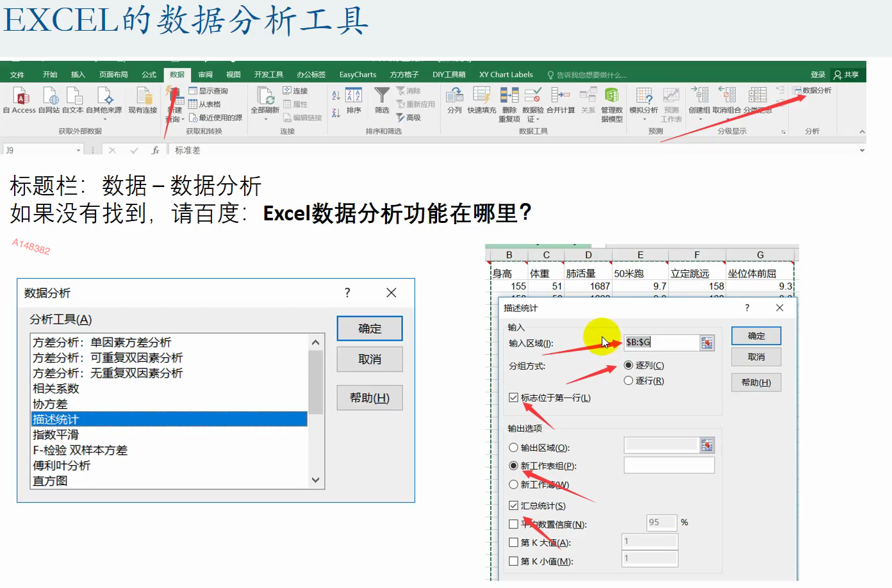Toggle the 第 K 大值 checkbox

(513, 543)
